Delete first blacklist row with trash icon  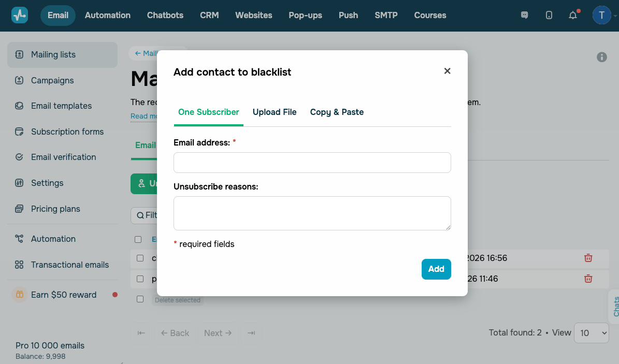tap(588, 258)
